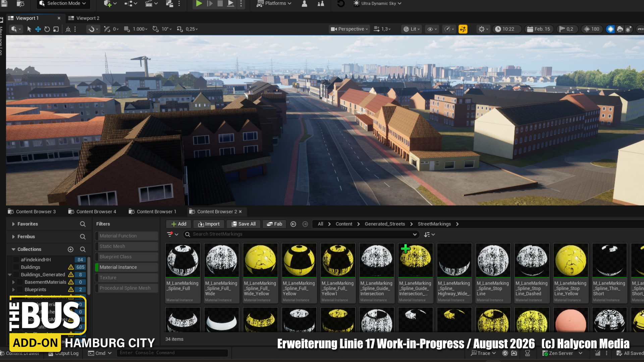
Task: Open the Ultra Dynamic Sky dropdown
Action: [377, 3]
